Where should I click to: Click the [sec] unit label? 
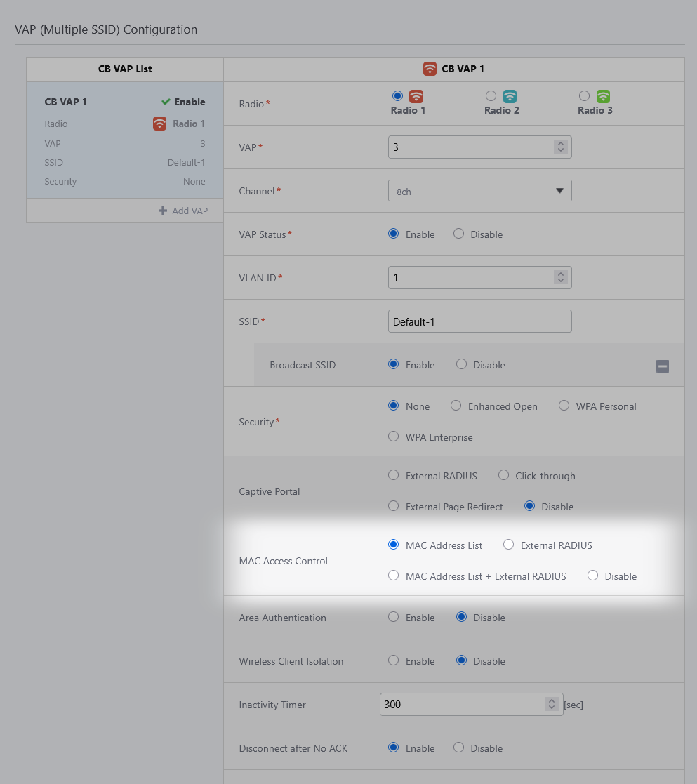(x=573, y=705)
